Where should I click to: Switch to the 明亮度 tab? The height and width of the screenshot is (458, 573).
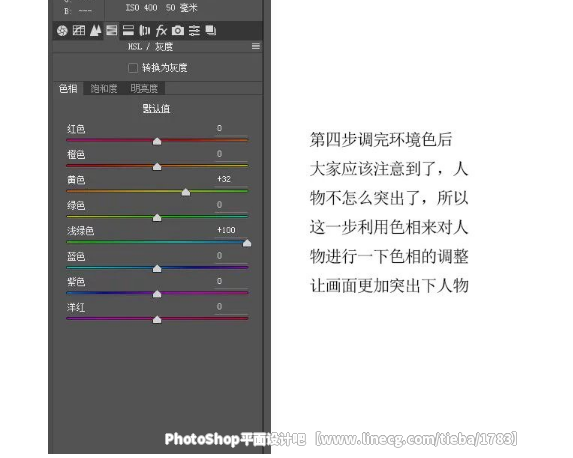coord(144,88)
